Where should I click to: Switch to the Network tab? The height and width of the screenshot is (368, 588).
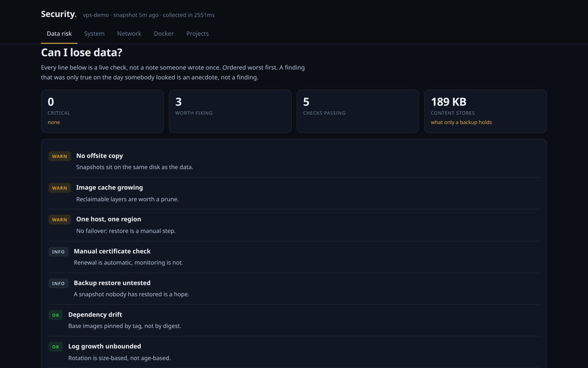click(129, 34)
